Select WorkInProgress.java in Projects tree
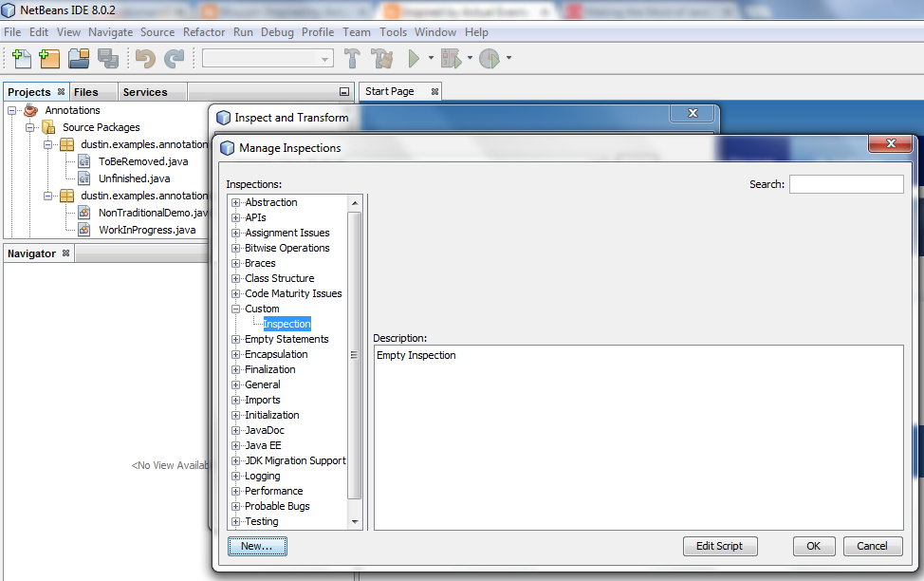 click(x=147, y=230)
